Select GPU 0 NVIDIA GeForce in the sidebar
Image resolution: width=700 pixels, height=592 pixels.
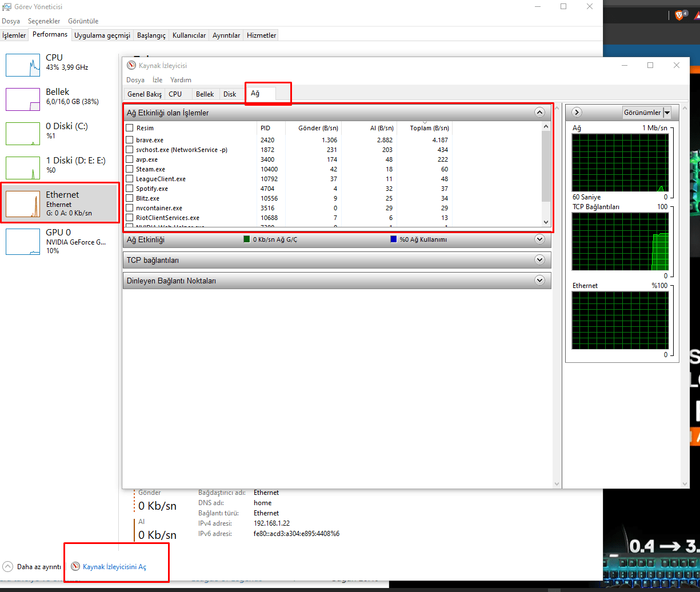coord(61,241)
